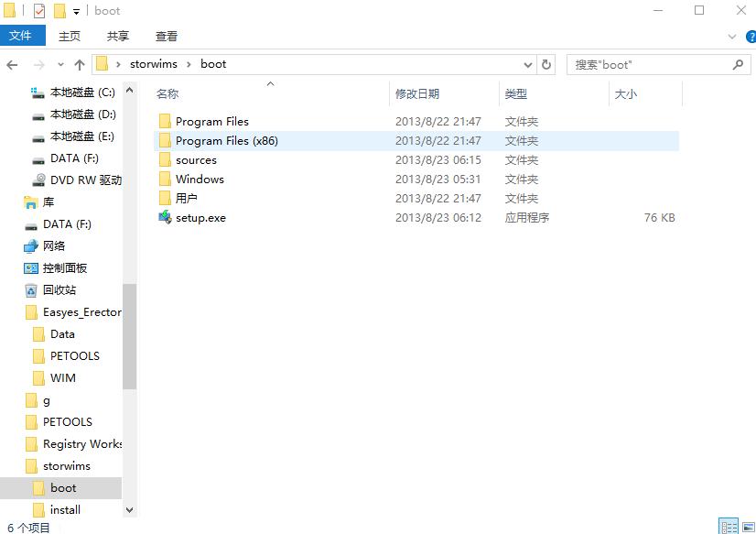
Task: Click the setup.exe application icon
Action: coord(165,217)
